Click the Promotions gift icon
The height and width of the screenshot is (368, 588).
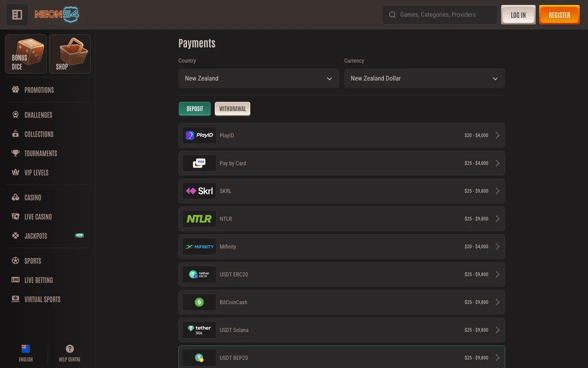tap(15, 90)
